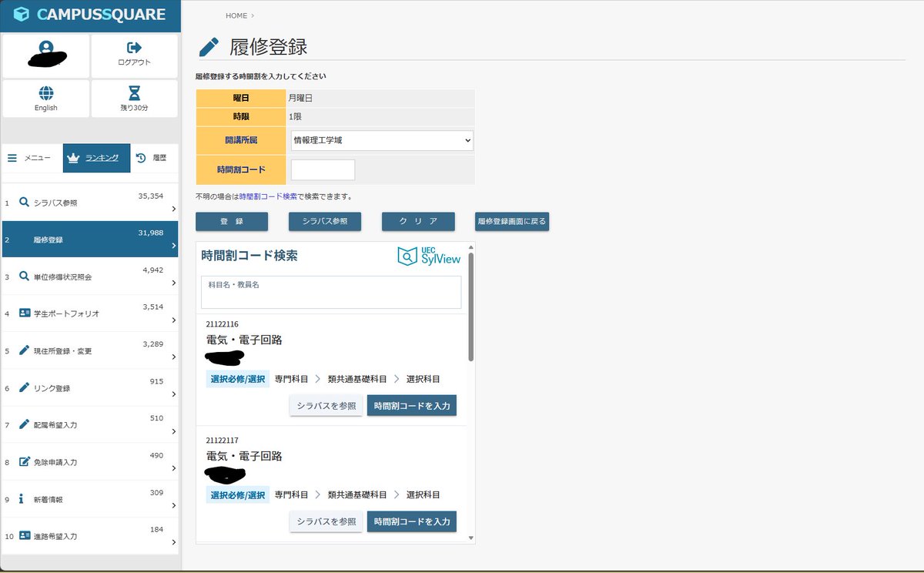Click the 時間割コード input field
The height and width of the screenshot is (573, 924).
(323, 169)
